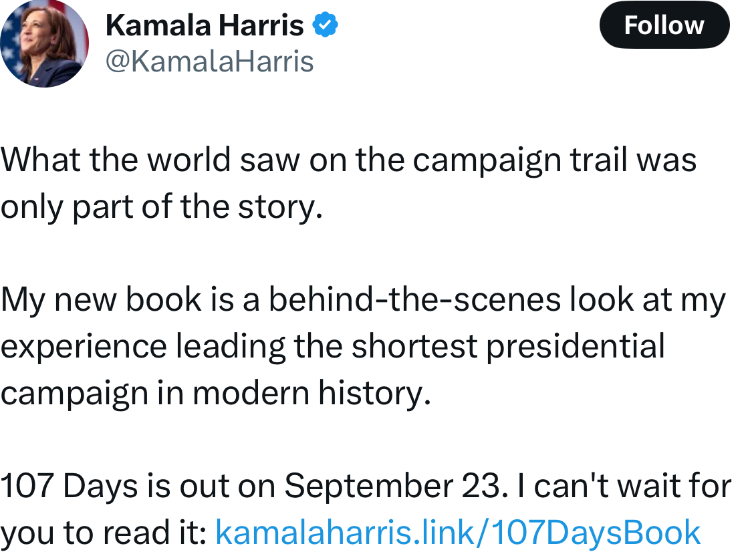Click the words "campaign trail" in the first line
This screenshot has width=746, height=560.
point(519,160)
